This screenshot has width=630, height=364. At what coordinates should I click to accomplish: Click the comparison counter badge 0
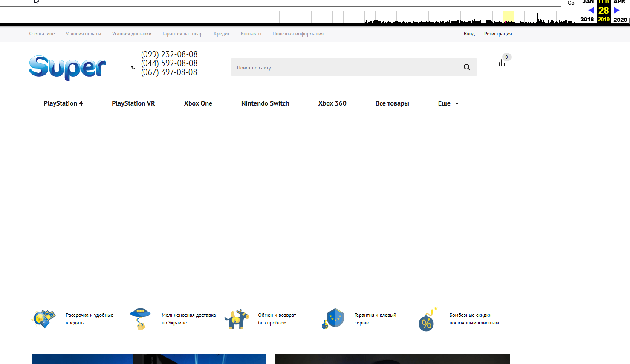[x=506, y=57]
